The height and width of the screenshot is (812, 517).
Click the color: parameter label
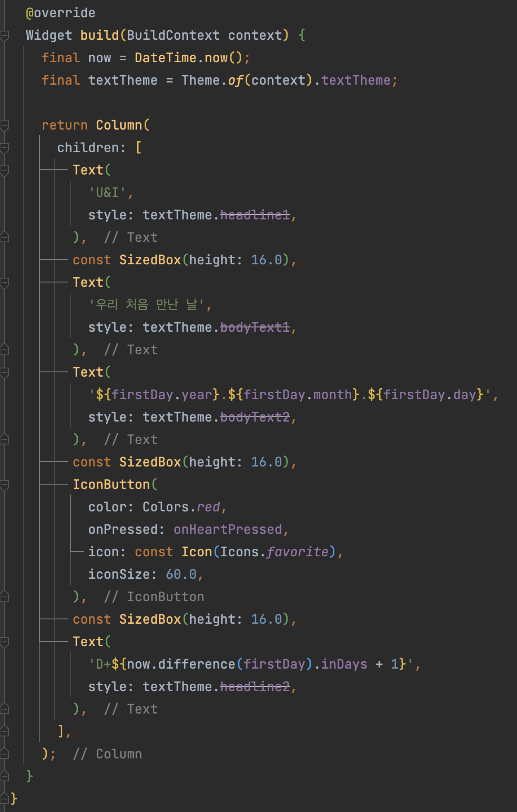[111, 507]
